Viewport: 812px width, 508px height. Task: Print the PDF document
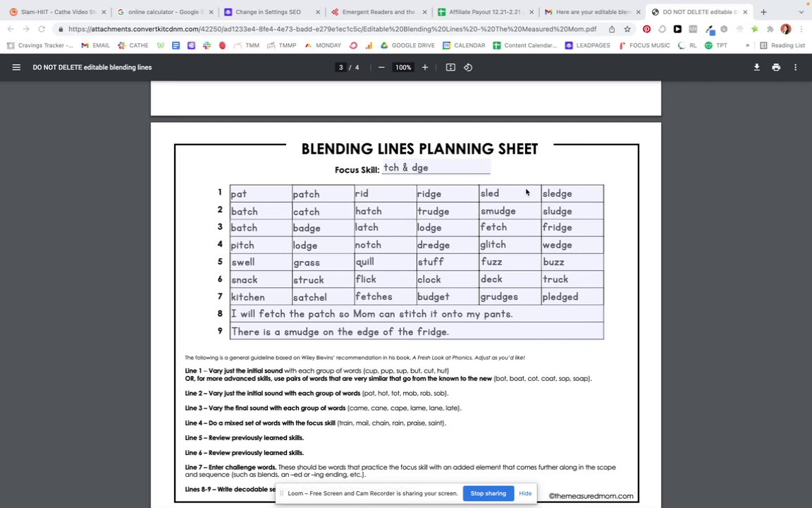[x=776, y=68]
